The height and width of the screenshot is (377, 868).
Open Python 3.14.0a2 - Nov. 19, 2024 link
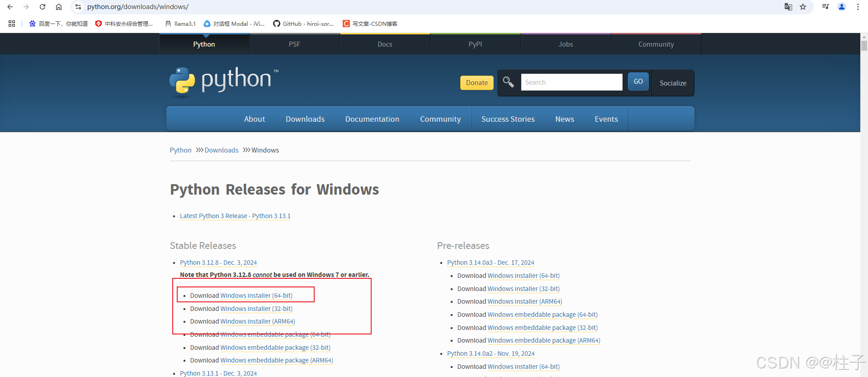point(491,353)
